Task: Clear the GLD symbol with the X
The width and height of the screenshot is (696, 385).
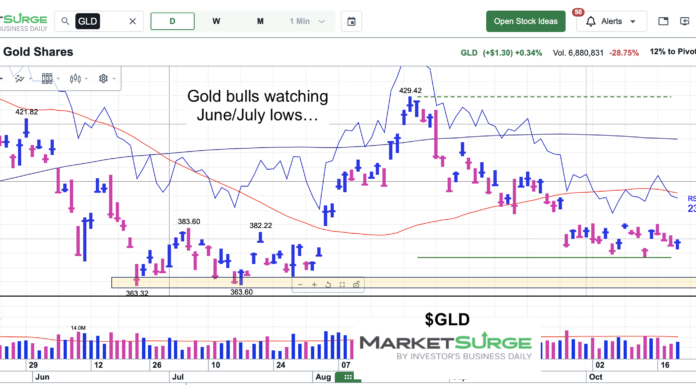Action: coord(132,21)
